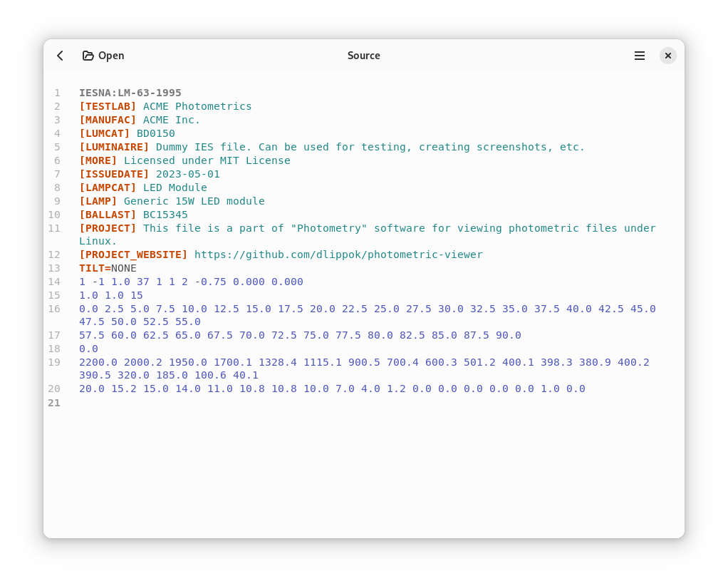Image resolution: width=728 pixels, height=586 pixels.
Task: Click the Source title in the header
Action: [x=363, y=56]
